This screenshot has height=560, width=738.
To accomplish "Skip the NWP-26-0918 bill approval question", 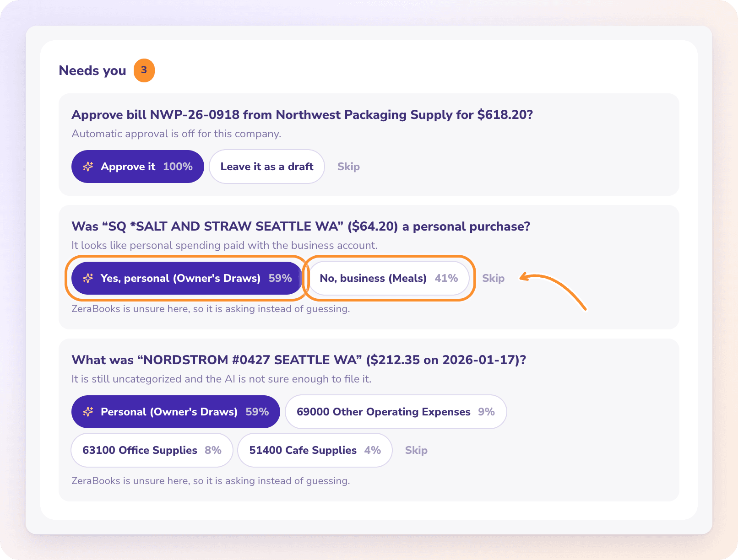I will (348, 167).
